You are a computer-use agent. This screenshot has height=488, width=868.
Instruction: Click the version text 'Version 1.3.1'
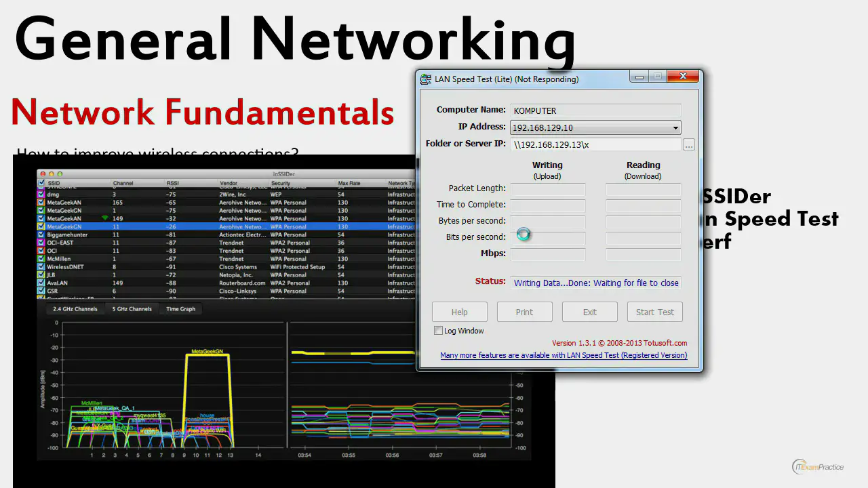pos(575,343)
